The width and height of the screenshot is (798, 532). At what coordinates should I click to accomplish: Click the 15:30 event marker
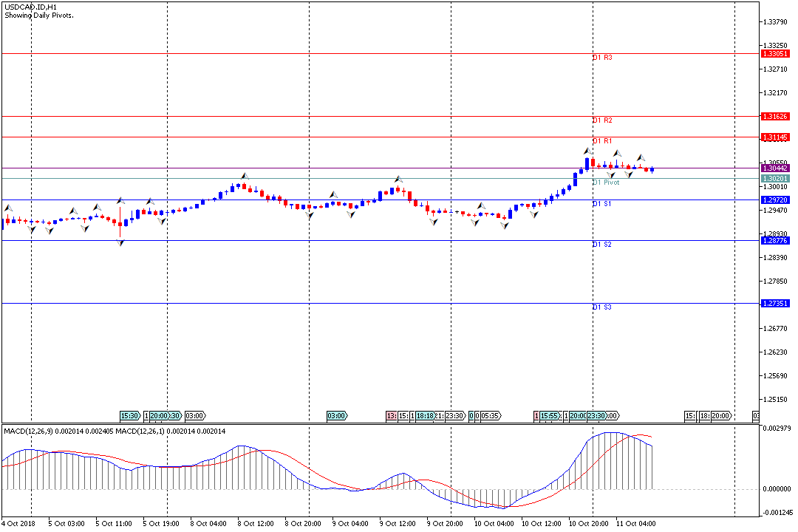(x=130, y=416)
